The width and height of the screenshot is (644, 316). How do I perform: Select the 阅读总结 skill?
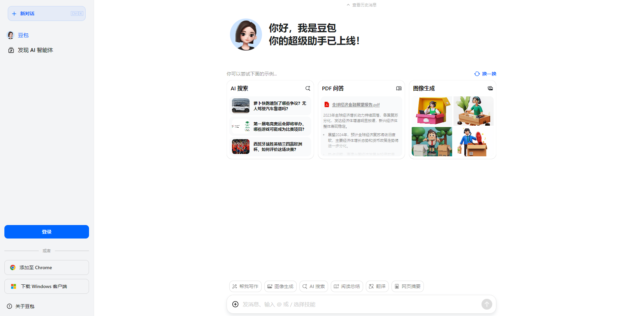pos(347,286)
